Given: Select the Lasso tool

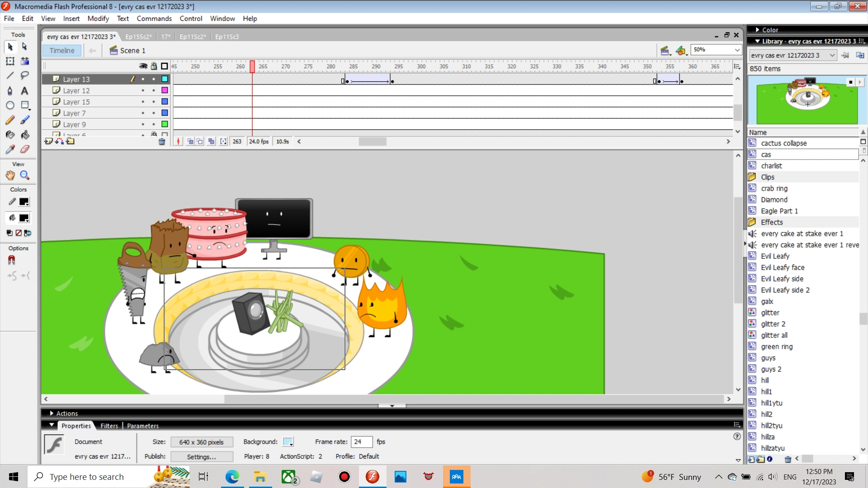Looking at the screenshot, I should 25,75.
